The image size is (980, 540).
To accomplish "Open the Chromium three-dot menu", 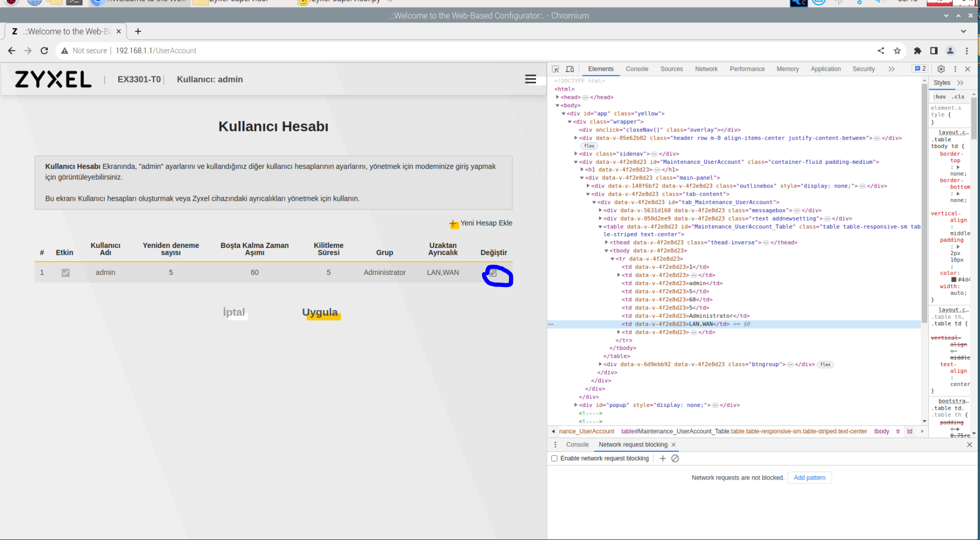I will click(x=967, y=51).
